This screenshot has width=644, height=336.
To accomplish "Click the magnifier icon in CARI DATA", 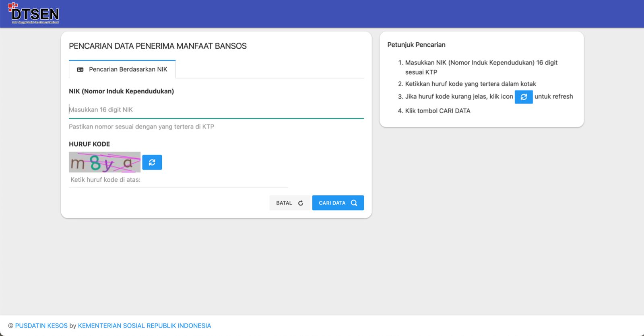I will (x=354, y=203).
